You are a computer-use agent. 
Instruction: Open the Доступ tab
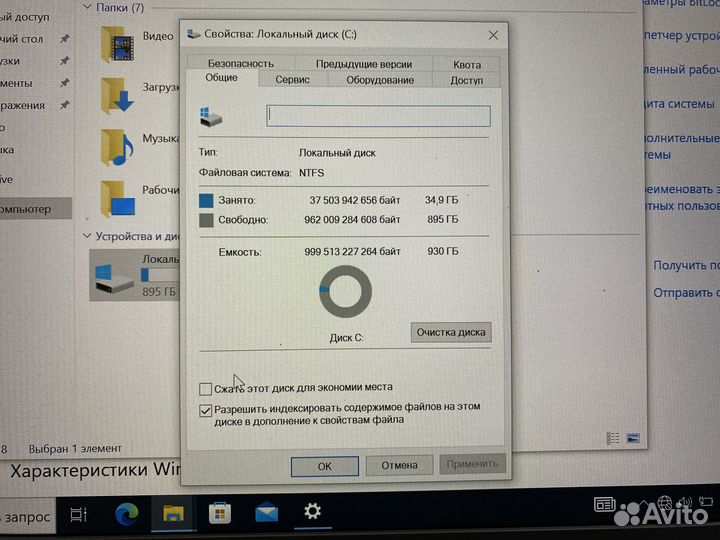[x=467, y=80]
